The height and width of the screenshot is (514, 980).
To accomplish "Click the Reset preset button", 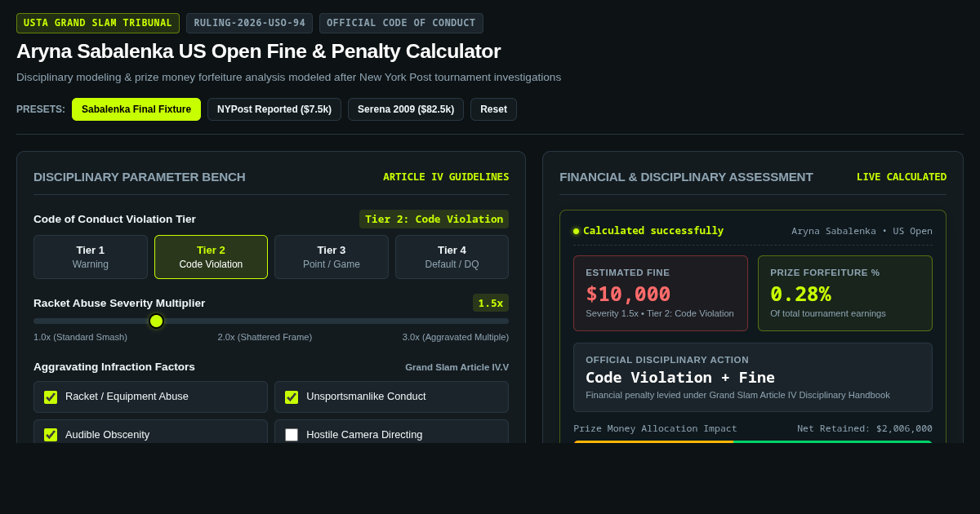I will click(x=493, y=109).
